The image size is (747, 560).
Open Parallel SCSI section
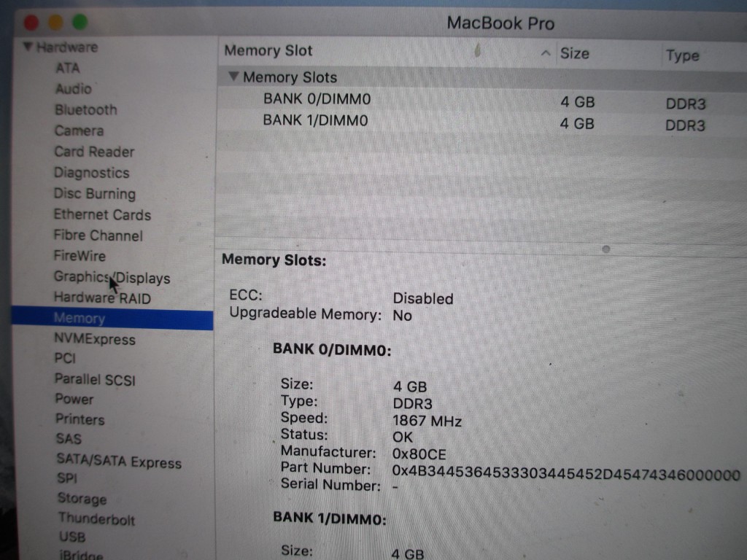pyautogui.click(x=95, y=379)
